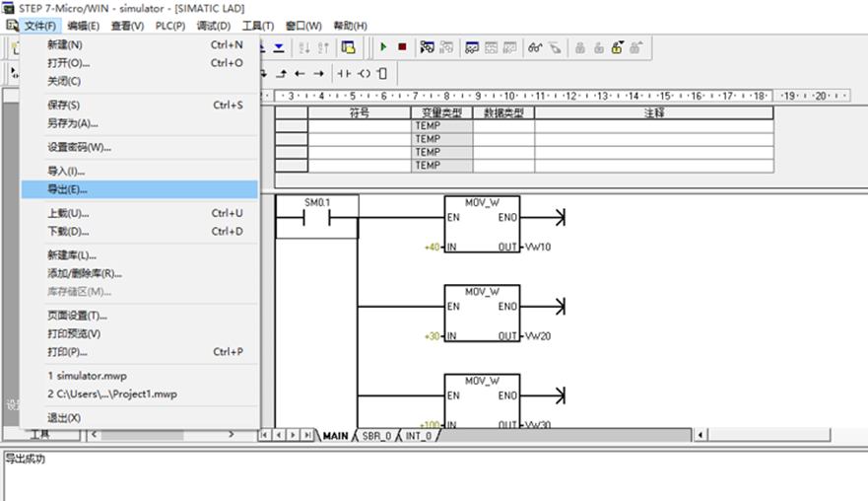Image resolution: width=868 pixels, height=501 pixels.
Task: Insert a box instruction from the LAD toolbar
Action: click(x=382, y=73)
